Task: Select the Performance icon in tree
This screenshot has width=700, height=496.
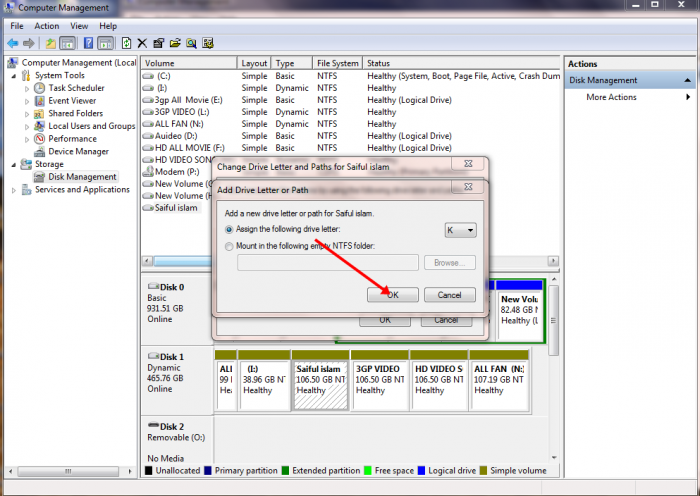Action: (x=40, y=139)
